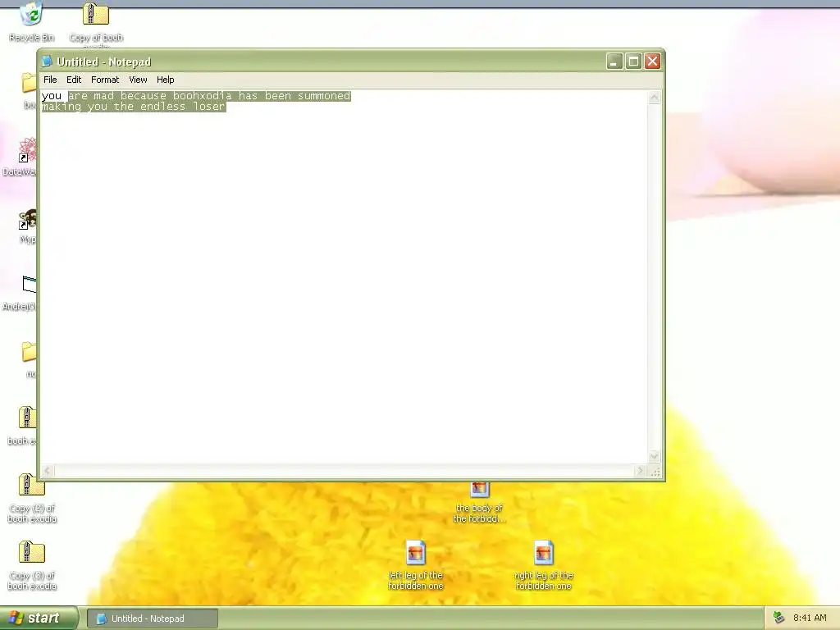Select the right leg of the forbidden one file

(x=544, y=565)
